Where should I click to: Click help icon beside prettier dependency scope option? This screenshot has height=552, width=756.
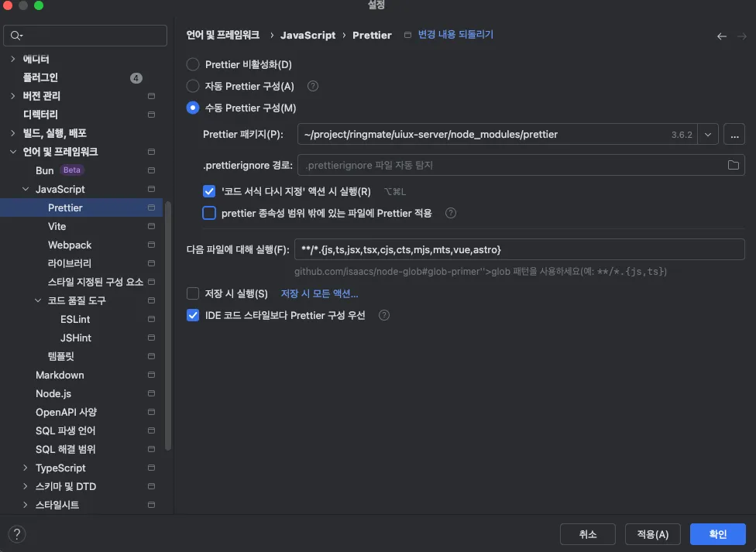(450, 213)
